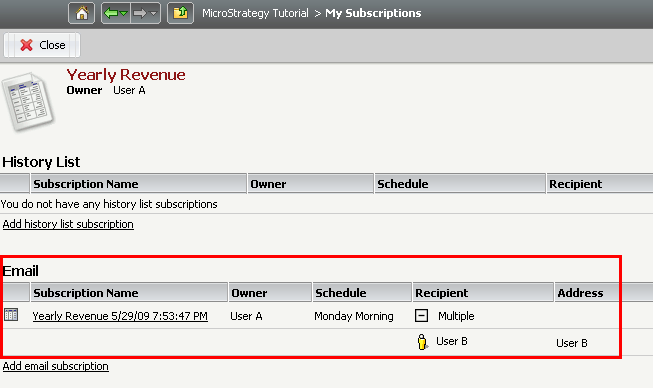This screenshot has height=388, width=653.
Task: Click User B address cell
Action: (x=572, y=343)
